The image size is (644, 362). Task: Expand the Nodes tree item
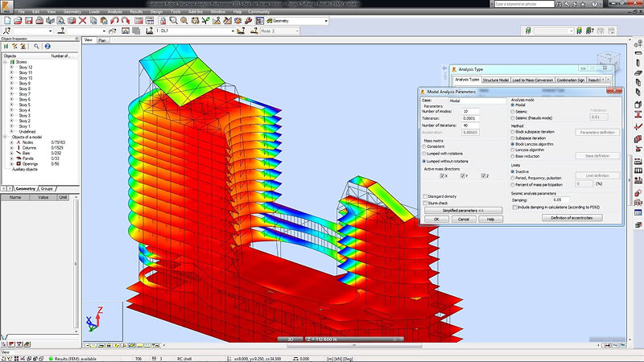(11, 142)
